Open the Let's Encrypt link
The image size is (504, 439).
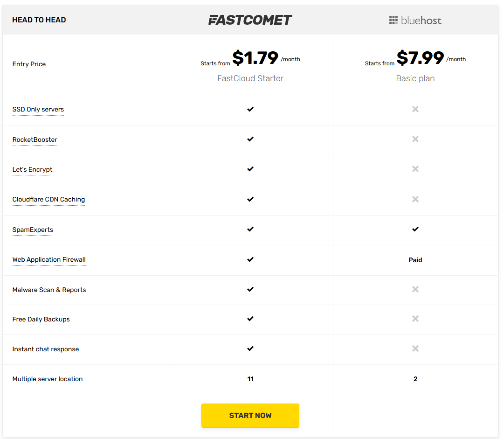(32, 169)
